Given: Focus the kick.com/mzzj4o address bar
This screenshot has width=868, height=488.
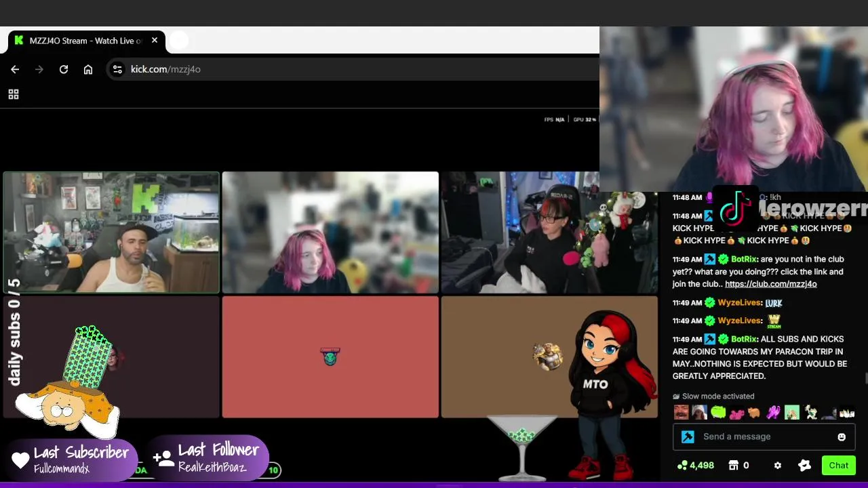Looking at the screenshot, I should (353, 69).
